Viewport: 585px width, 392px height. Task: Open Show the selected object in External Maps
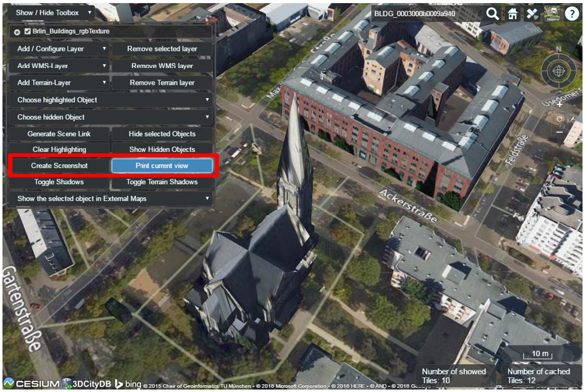coord(111,199)
